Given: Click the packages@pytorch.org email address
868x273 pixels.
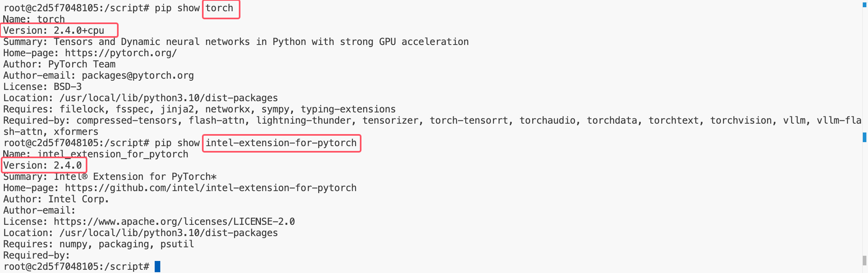Looking at the screenshot, I should (x=137, y=75).
